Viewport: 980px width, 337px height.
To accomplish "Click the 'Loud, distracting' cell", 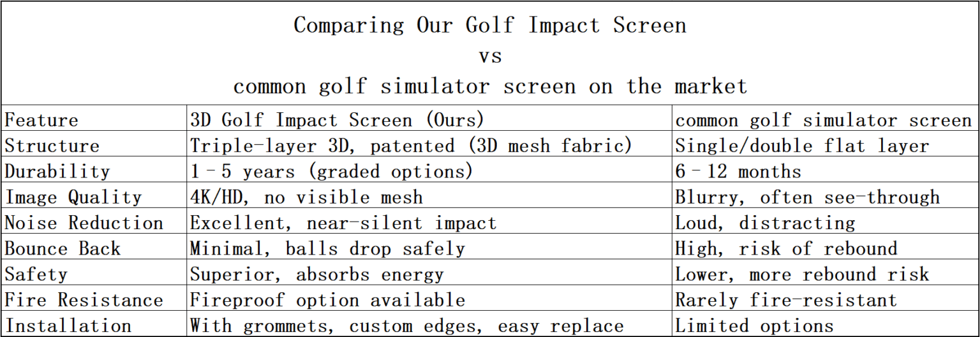I will 765,223.
